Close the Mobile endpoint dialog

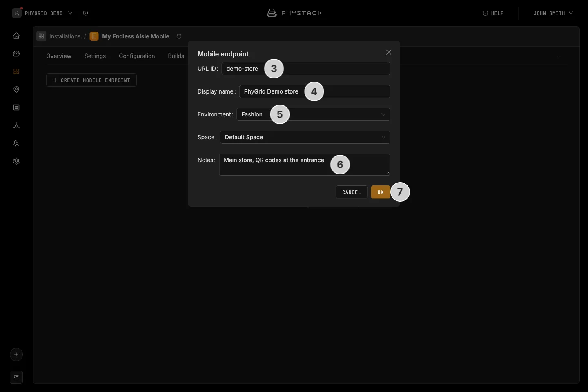[x=389, y=52]
